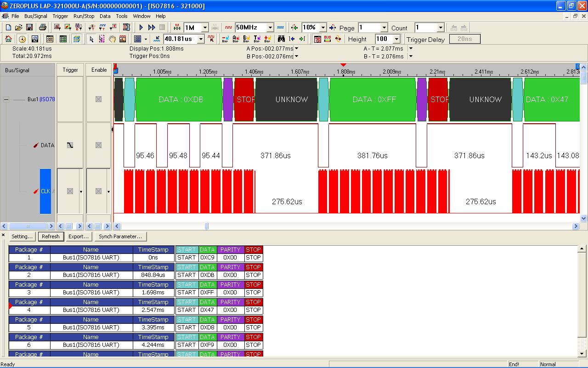The height and width of the screenshot is (368, 588).
Task: Toggle trigger condition for CLK row
Action: [70, 191]
